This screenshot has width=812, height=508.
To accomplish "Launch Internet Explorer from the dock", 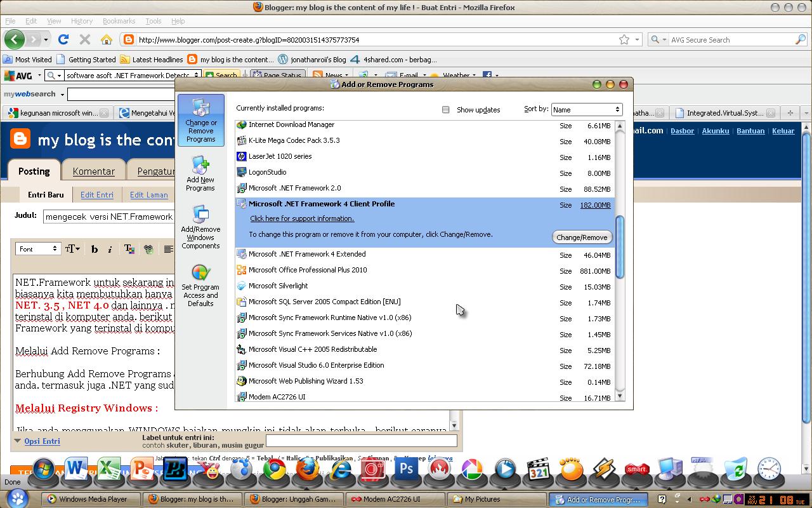I will 341,470.
